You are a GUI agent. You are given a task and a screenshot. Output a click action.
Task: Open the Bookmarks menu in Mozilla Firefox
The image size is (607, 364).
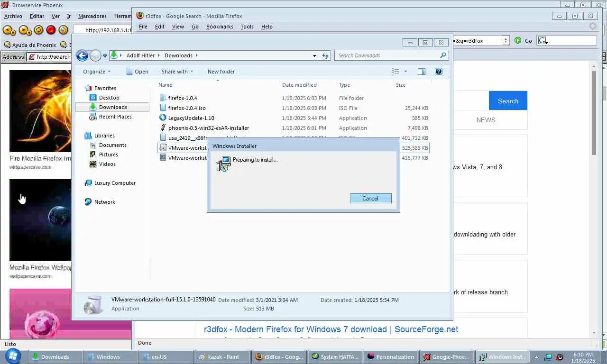(x=220, y=27)
